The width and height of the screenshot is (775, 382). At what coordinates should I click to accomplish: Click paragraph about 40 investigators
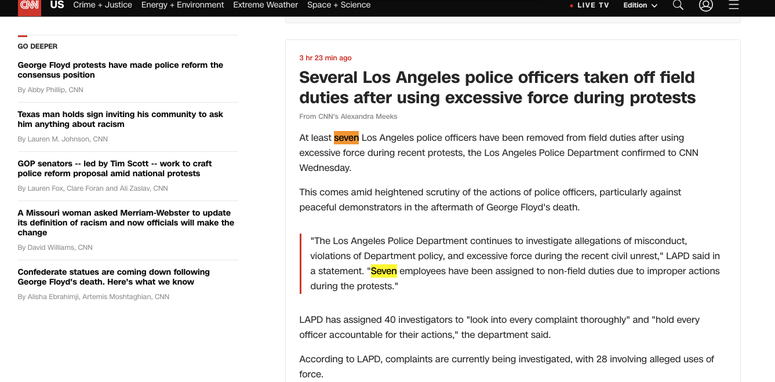pyautogui.click(x=499, y=327)
